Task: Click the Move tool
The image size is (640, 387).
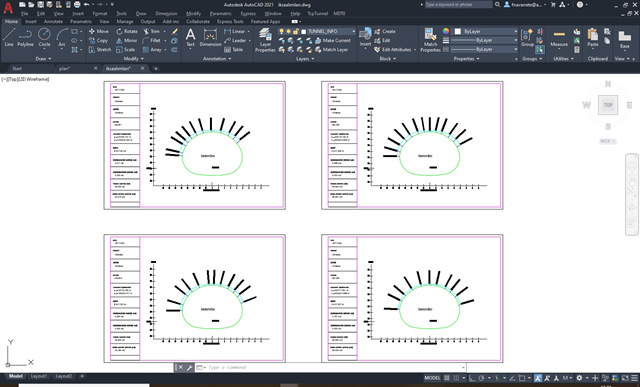Action: (98, 31)
